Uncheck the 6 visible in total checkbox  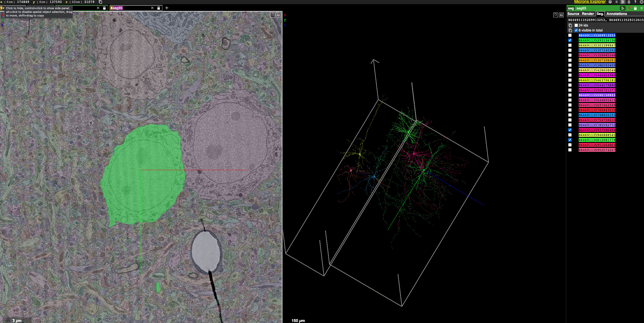pyautogui.click(x=576, y=30)
